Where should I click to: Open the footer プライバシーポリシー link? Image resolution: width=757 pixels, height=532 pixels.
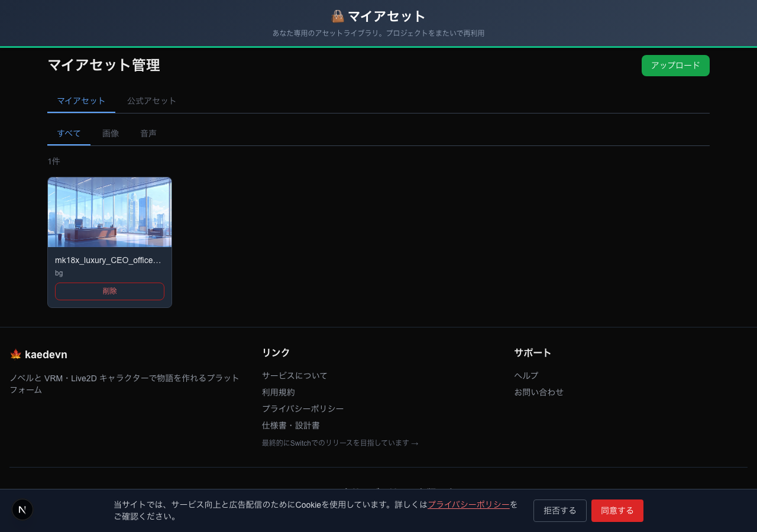pos(303,408)
